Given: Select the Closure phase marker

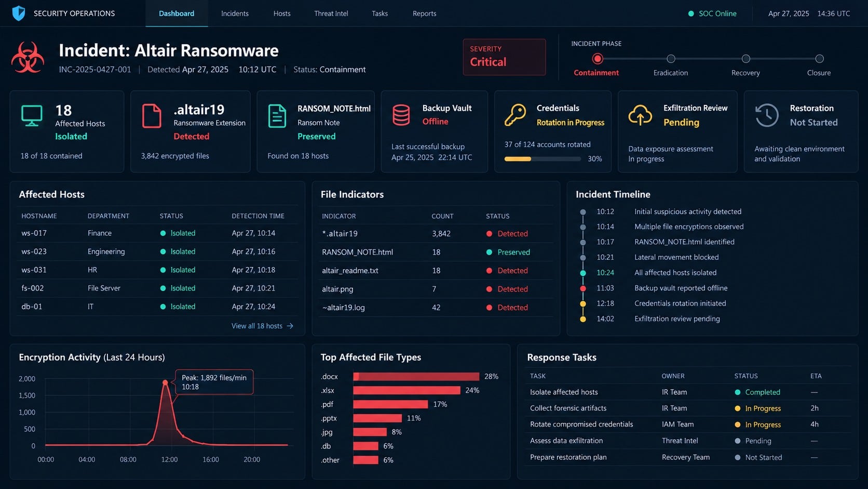Looking at the screenshot, I should pos(819,59).
